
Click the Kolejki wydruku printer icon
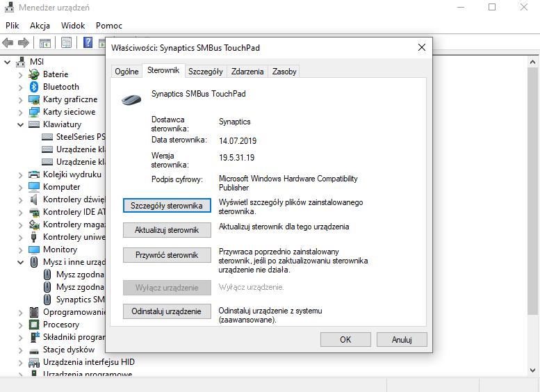(34, 174)
